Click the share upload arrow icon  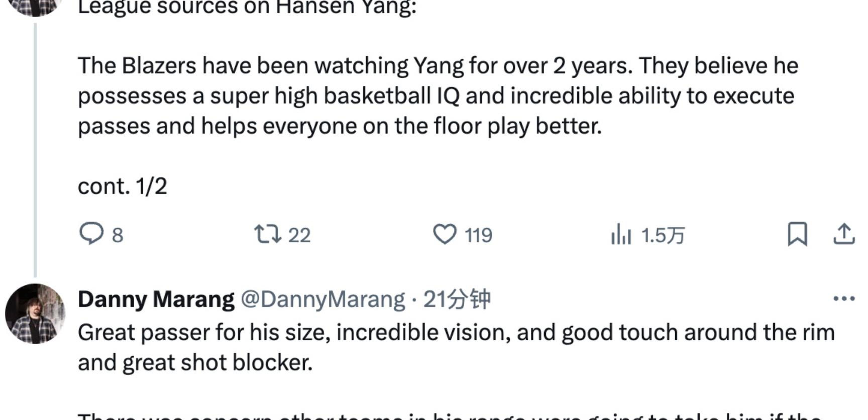coord(844,234)
